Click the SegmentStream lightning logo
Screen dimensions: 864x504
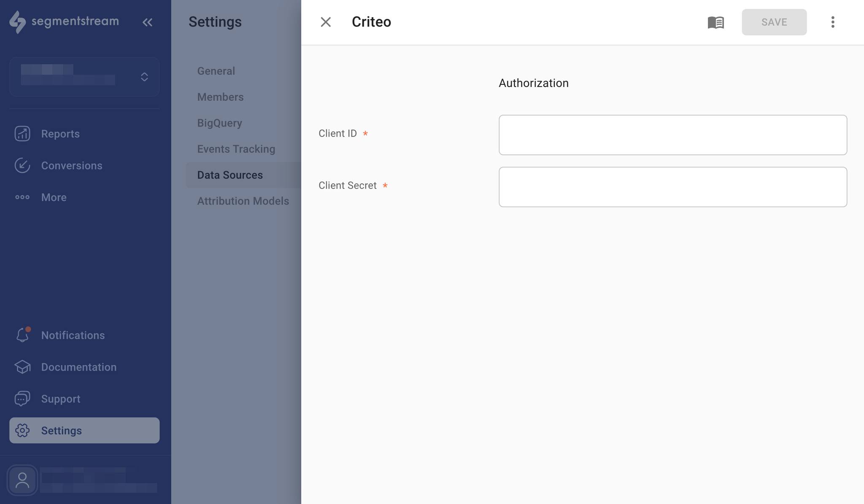pyautogui.click(x=18, y=22)
